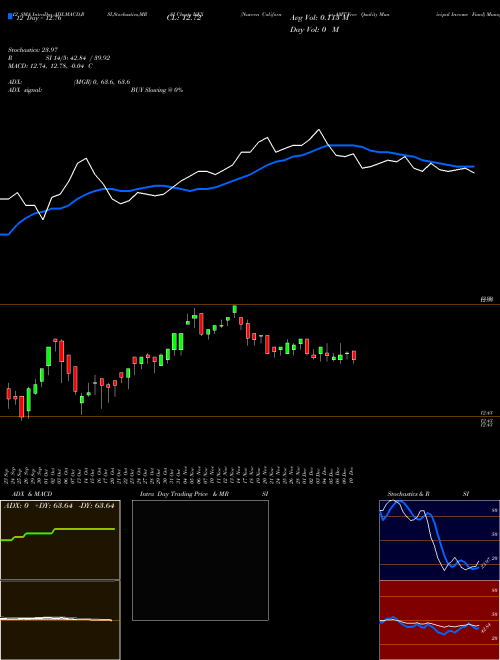Click the highest green candle at the upper orange line
This screenshot has width=500, height=660.
click(234, 309)
